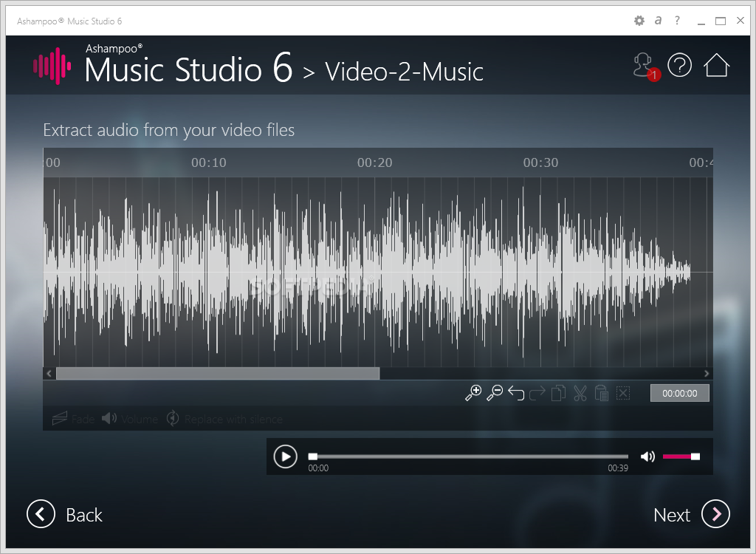Screen dimensions: 756x554
Task: Click the 00:30 timeline marker
Action: pos(540,163)
